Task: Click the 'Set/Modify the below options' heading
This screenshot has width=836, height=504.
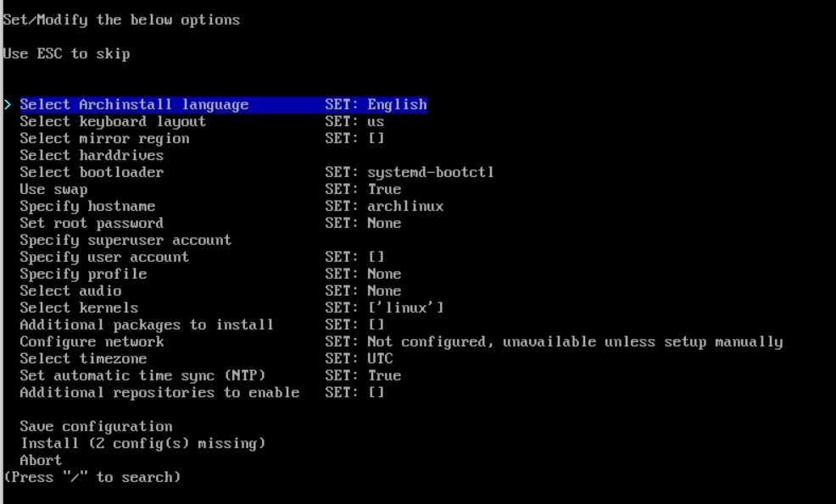Action: [121, 20]
